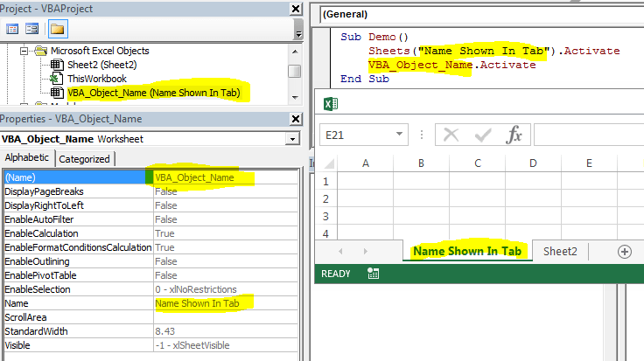Select the EnableOutlining property
644x361 pixels.
78,261
